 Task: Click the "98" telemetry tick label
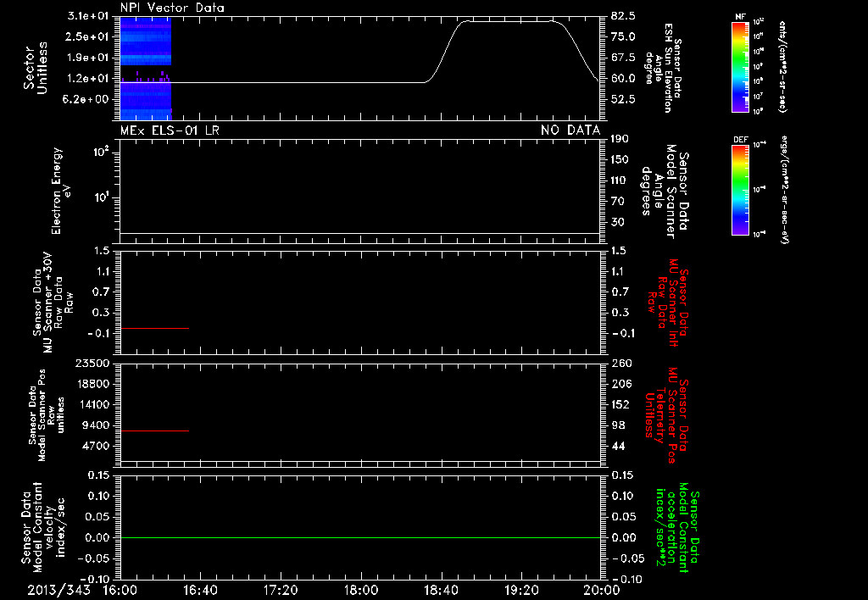point(618,425)
